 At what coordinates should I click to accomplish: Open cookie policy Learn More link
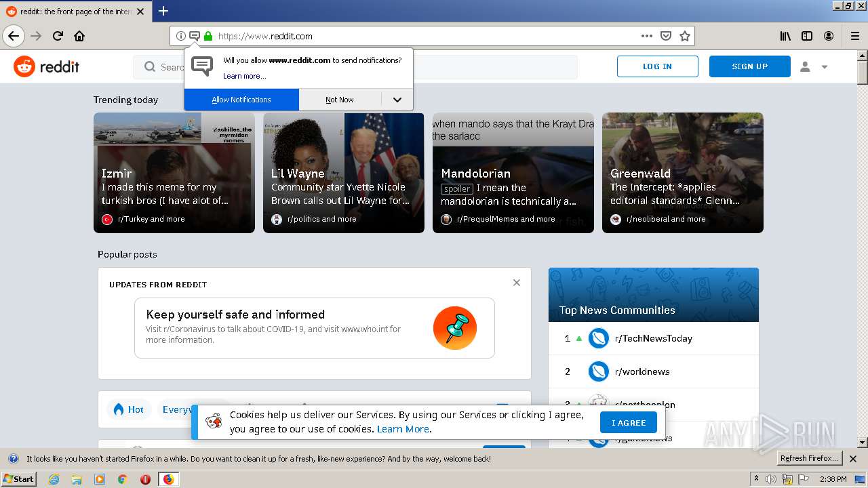tap(403, 429)
